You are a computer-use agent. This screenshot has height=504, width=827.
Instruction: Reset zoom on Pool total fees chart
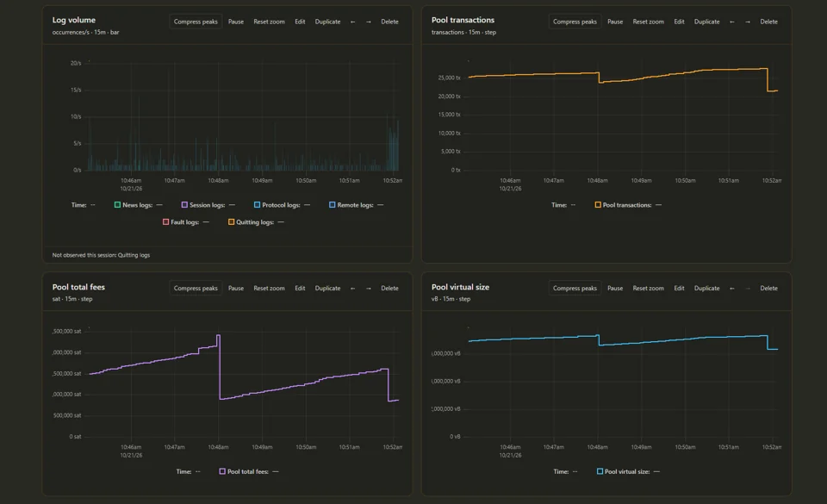pyautogui.click(x=269, y=289)
